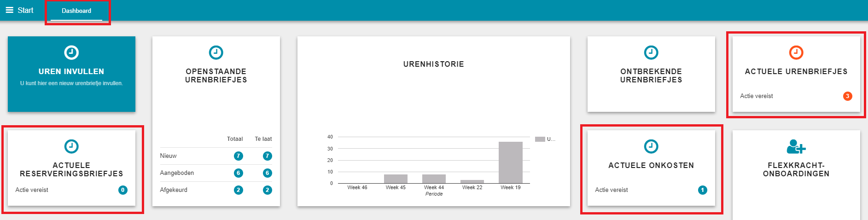This screenshot has height=220, width=868.
Task: Click the clock icon on Uren invullen tile
Action: (x=71, y=52)
